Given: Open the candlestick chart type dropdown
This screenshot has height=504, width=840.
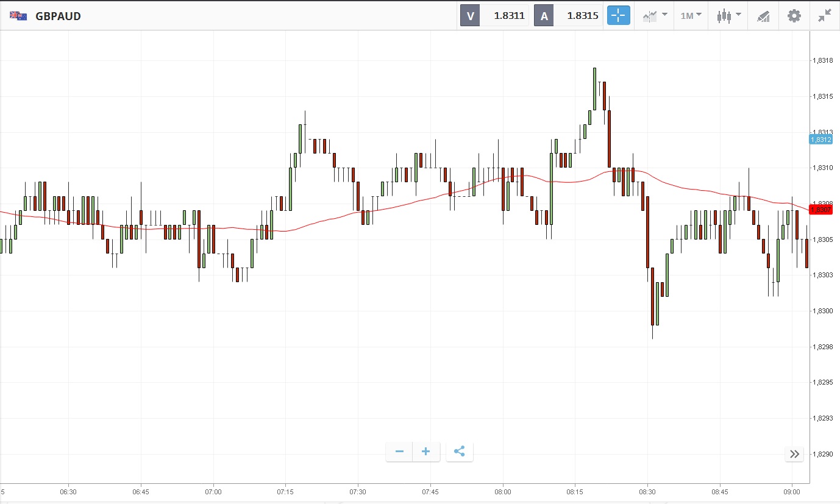Looking at the screenshot, I should [x=728, y=16].
